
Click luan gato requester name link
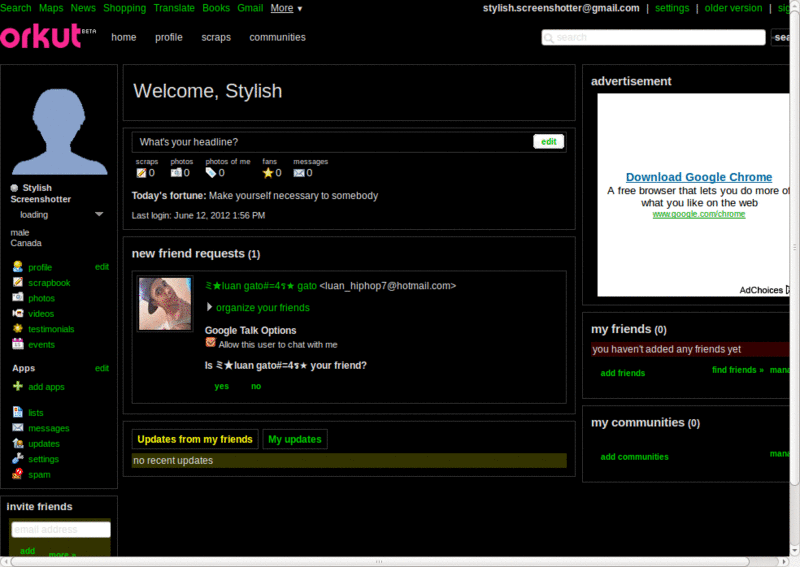pyautogui.click(x=261, y=286)
